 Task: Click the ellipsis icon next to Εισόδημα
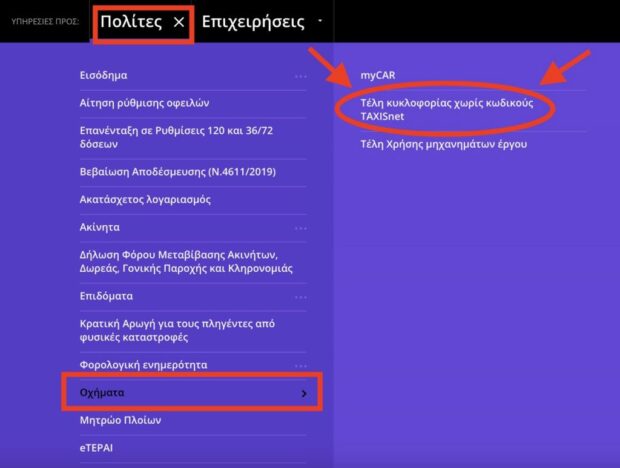point(301,76)
